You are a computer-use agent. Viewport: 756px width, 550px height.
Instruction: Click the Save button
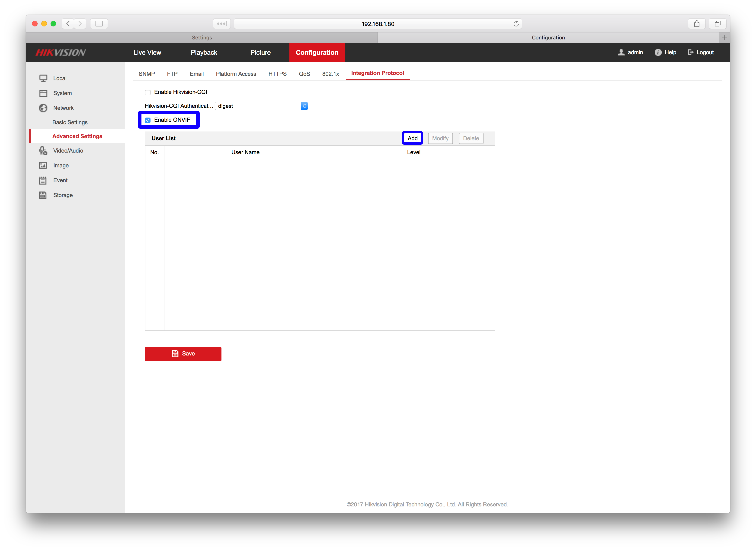coord(183,353)
